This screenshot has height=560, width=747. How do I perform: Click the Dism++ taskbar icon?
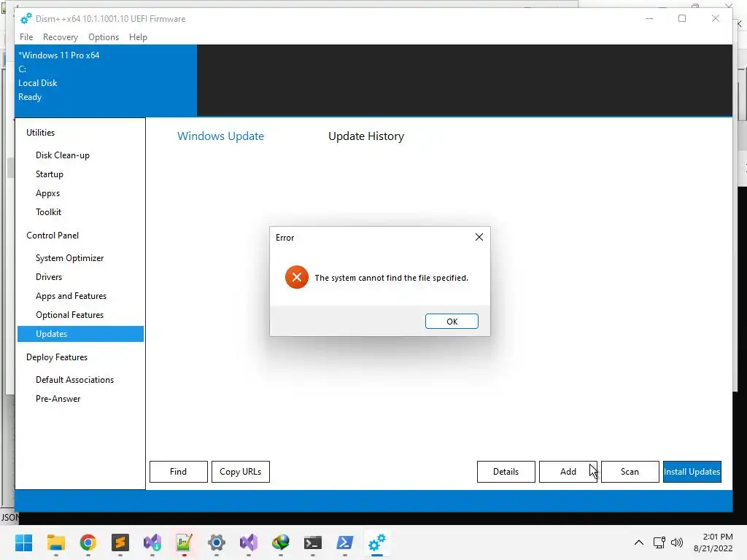377,542
